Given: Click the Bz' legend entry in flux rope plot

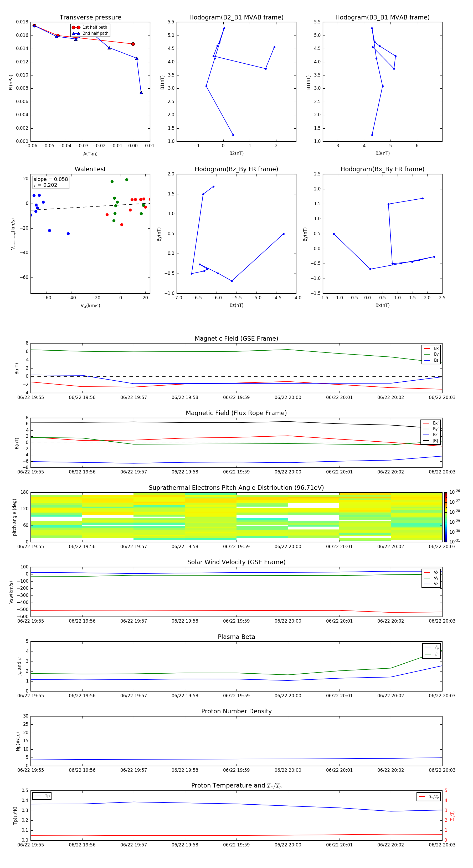Looking at the screenshot, I should (x=431, y=435).
